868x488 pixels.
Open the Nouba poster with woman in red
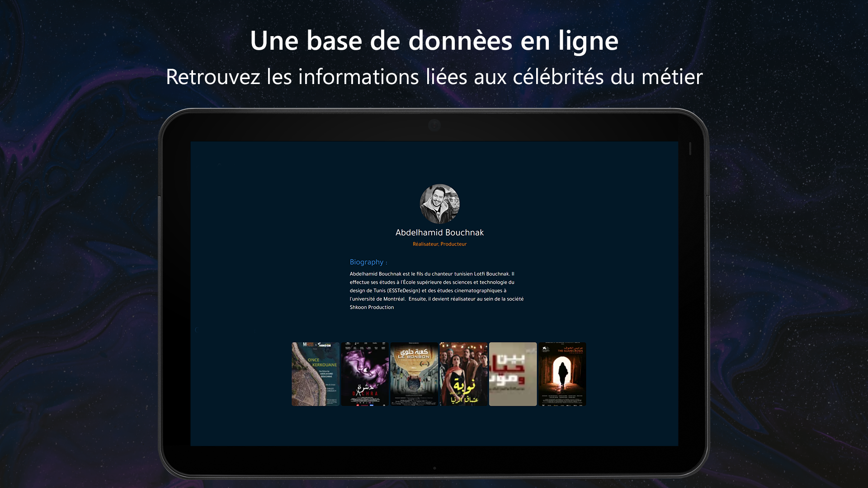click(463, 374)
